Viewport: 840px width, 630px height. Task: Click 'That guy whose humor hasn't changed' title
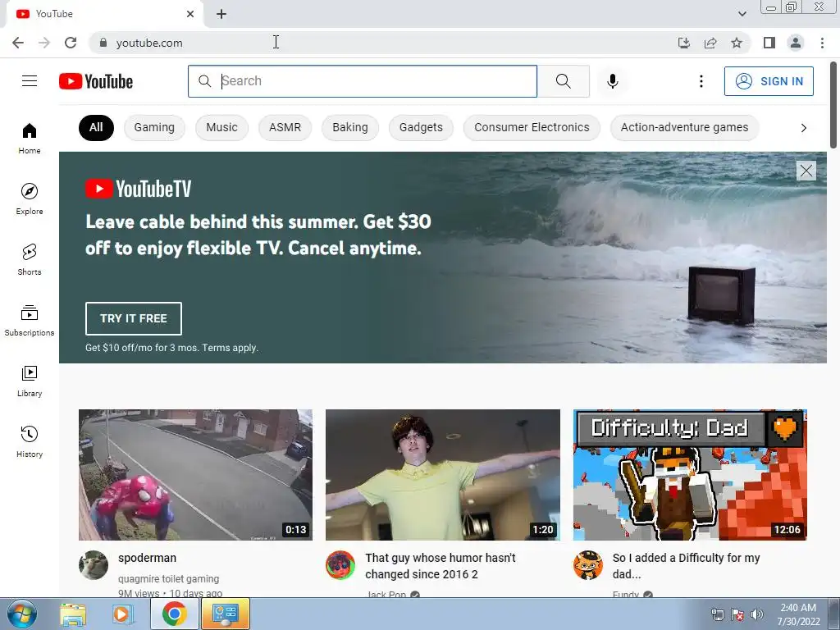point(441,566)
